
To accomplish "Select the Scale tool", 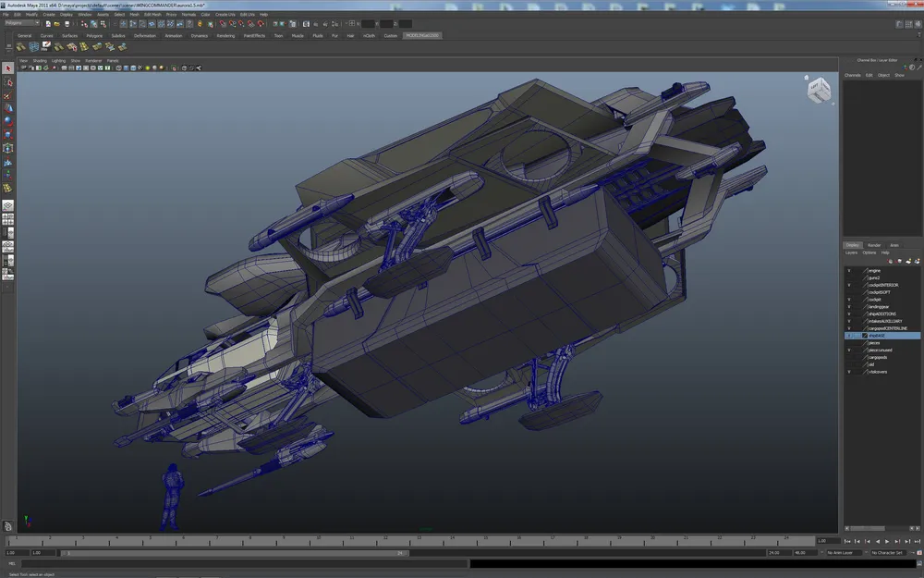I will click(8, 134).
